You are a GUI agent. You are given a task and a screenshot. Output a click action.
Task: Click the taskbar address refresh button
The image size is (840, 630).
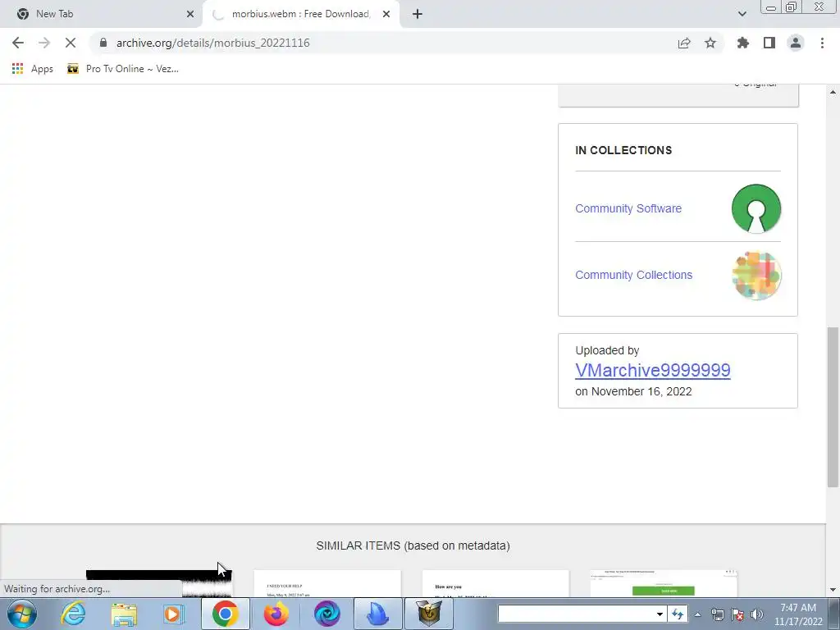coord(678,614)
